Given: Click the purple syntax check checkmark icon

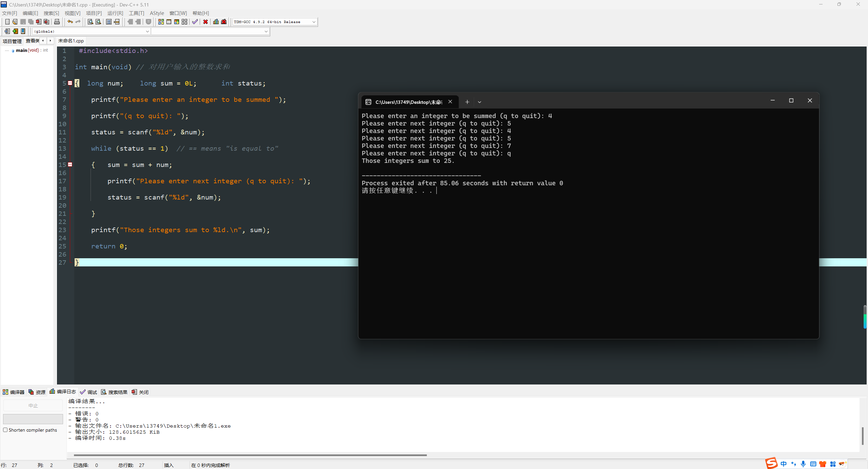Looking at the screenshot, I should point(195,22).
